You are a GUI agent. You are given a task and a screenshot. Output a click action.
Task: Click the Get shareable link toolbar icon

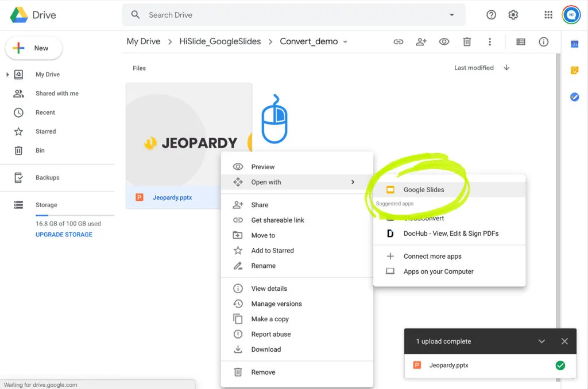tap(399, 42)
